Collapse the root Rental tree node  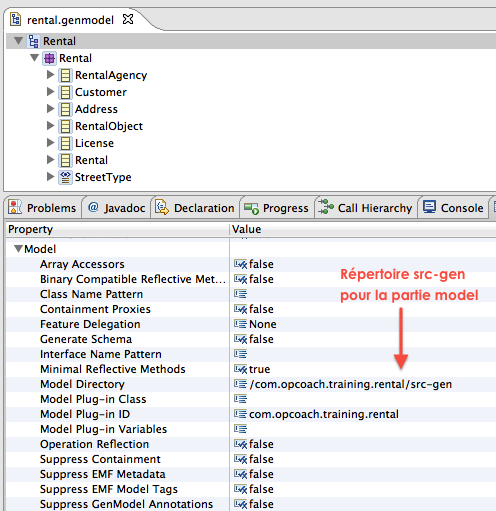(18, 41)
